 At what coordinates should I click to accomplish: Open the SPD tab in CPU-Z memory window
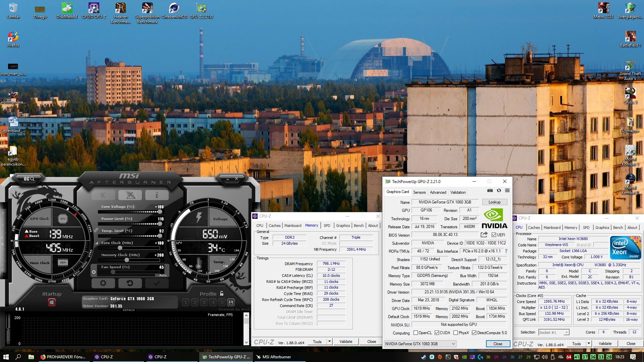tap(327, 226)
